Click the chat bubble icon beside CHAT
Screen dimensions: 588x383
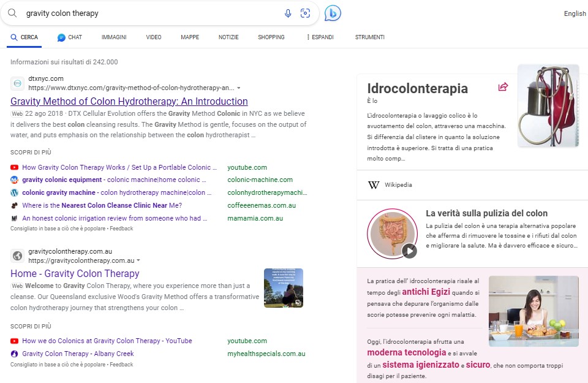click(61, 37)
